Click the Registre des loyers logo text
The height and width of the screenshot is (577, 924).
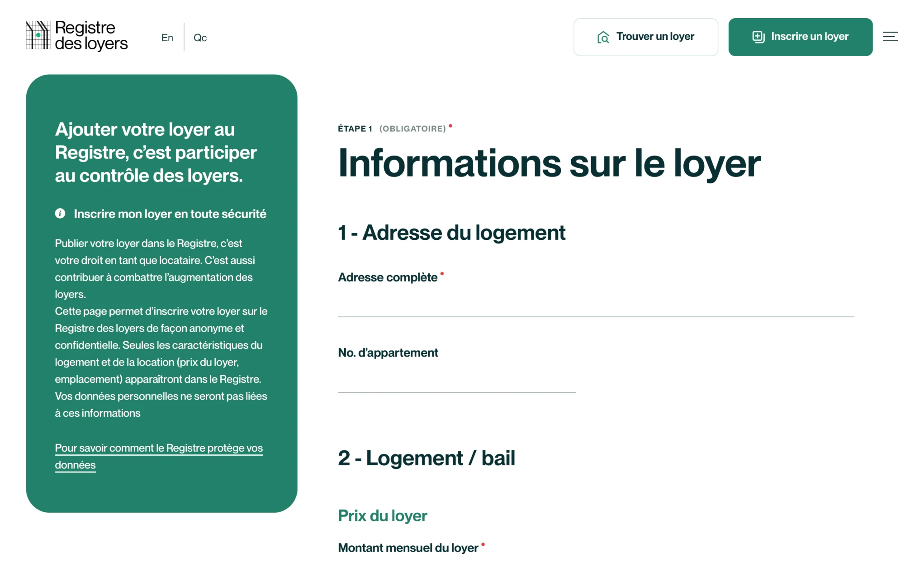coord(91,35)
